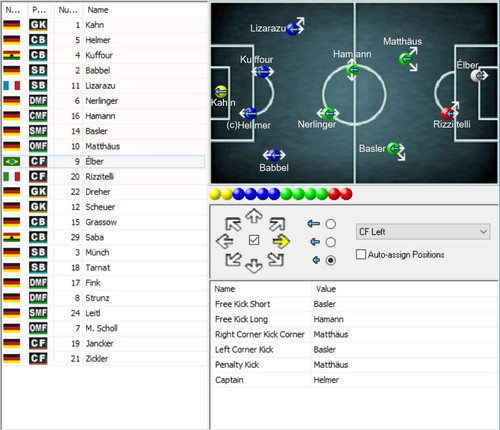Select player Dreher in the list
Screen dimensions: 500x430
point(103,192)
